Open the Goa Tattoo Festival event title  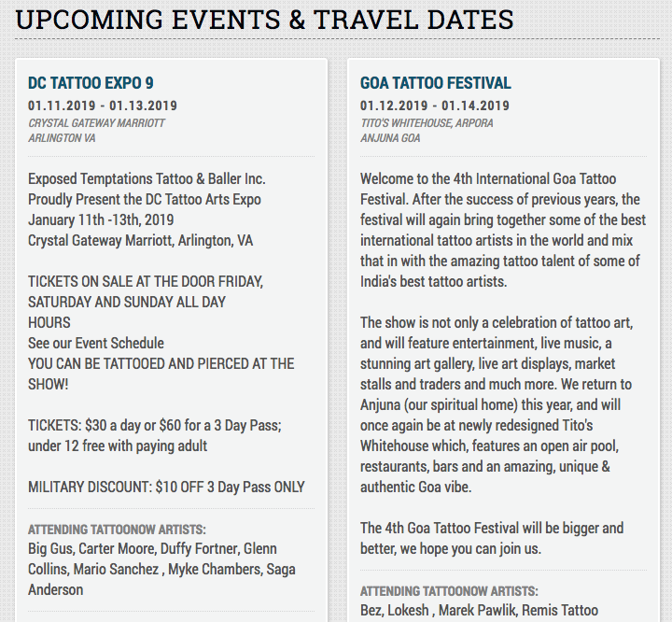pos(435,83)
